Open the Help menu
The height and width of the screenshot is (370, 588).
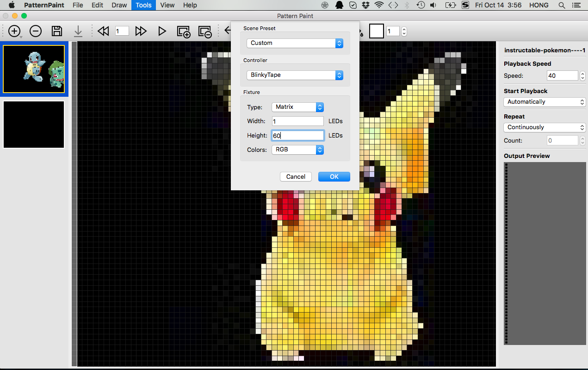(x=190, y=5)
